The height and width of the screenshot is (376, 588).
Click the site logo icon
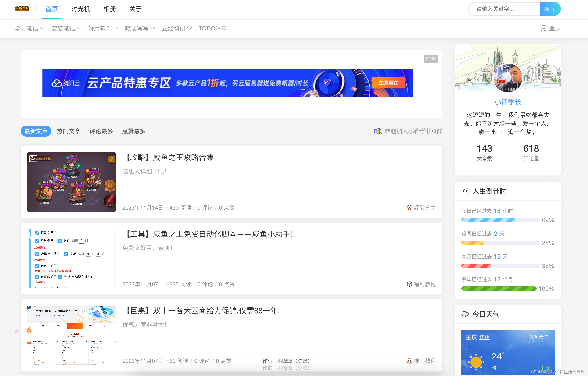point(22,9)
